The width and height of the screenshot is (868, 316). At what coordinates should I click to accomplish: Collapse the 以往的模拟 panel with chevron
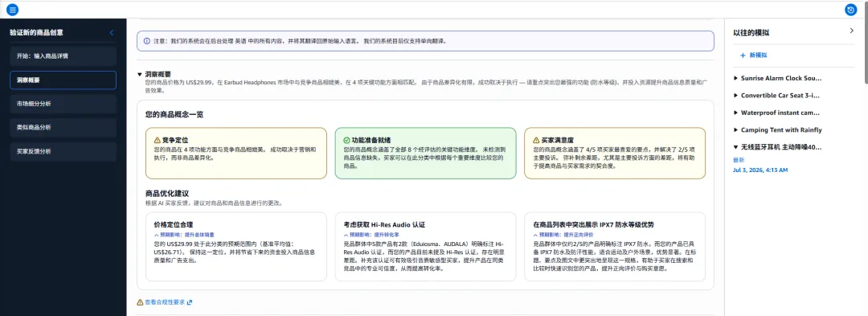point(851,31)
